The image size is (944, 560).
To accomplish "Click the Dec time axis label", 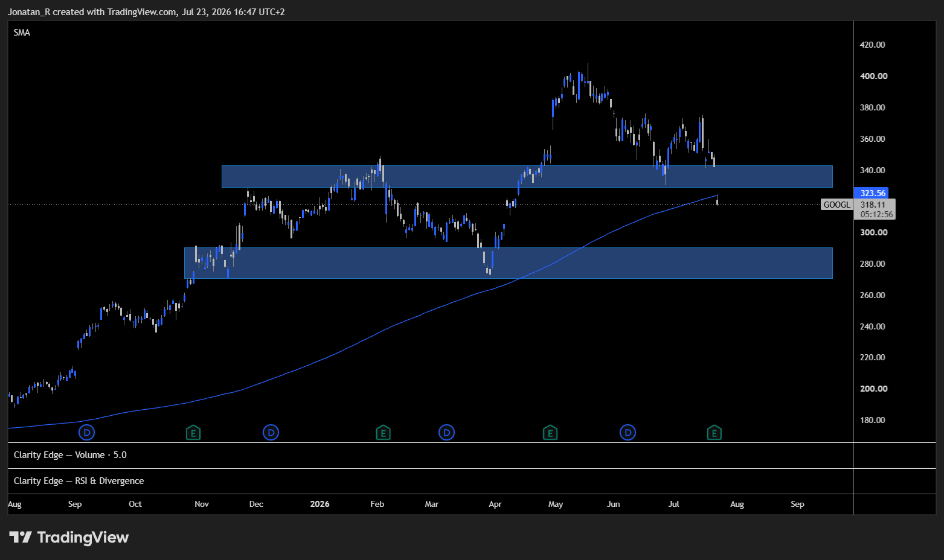I will point(256,504).
